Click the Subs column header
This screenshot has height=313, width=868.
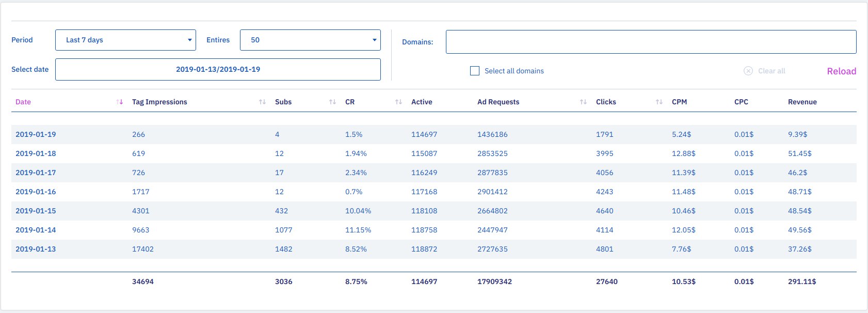pyautogui.click(x=283, y=102)
